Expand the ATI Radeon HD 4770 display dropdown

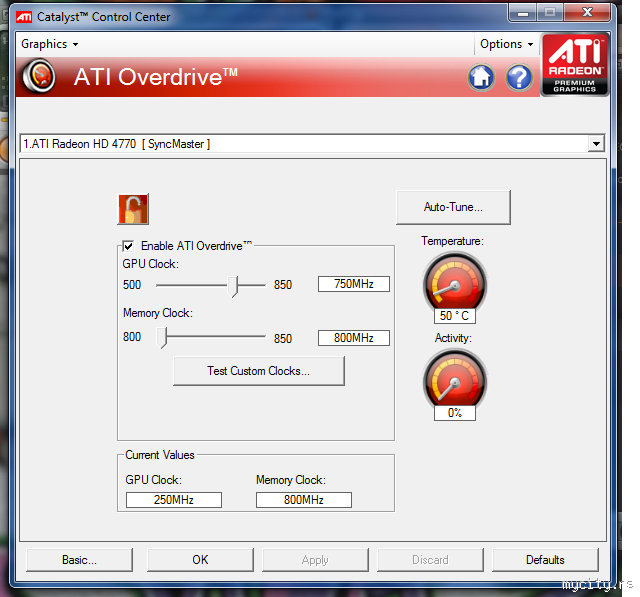tap(596, 144)
